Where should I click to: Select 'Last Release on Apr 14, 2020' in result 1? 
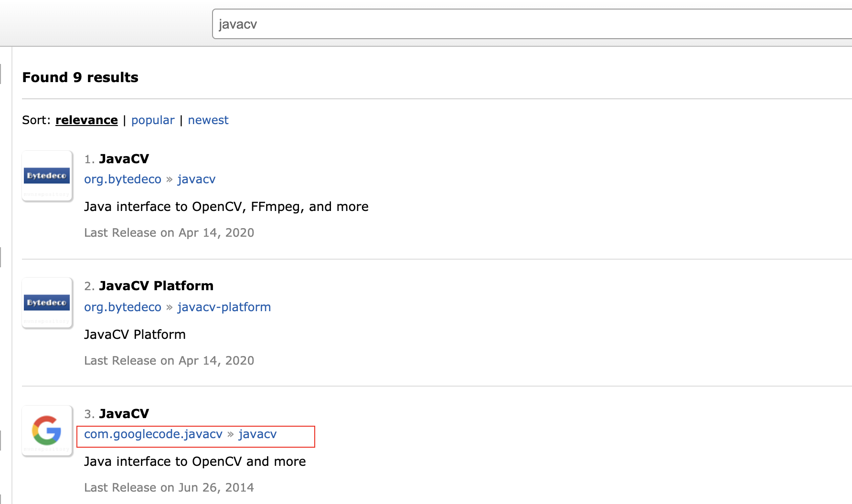coord(169,233)
